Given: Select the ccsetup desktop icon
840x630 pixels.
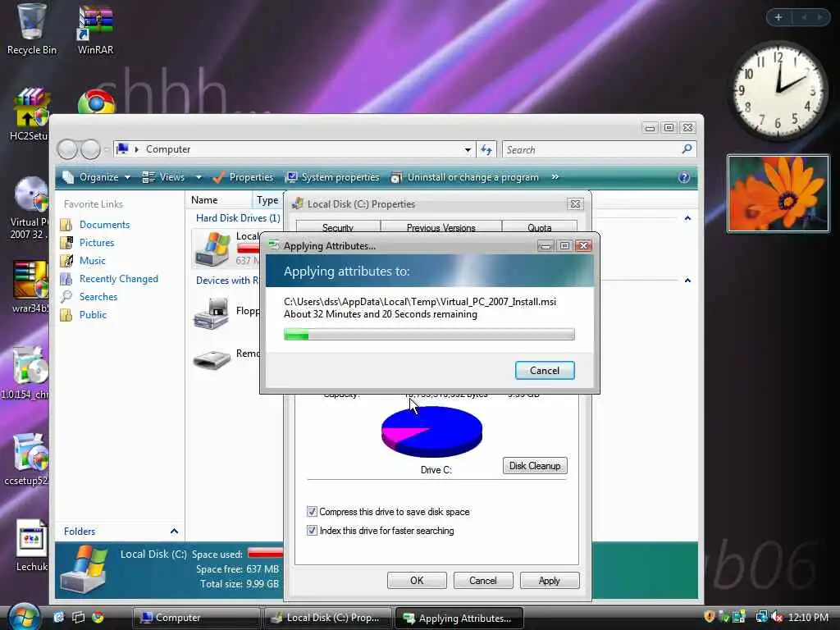Looking at the screenshot, I should click(x=27, y=459).
